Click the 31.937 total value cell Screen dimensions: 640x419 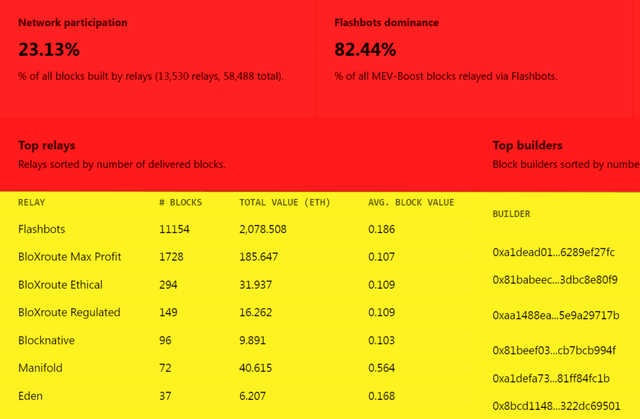click(256, 285)
